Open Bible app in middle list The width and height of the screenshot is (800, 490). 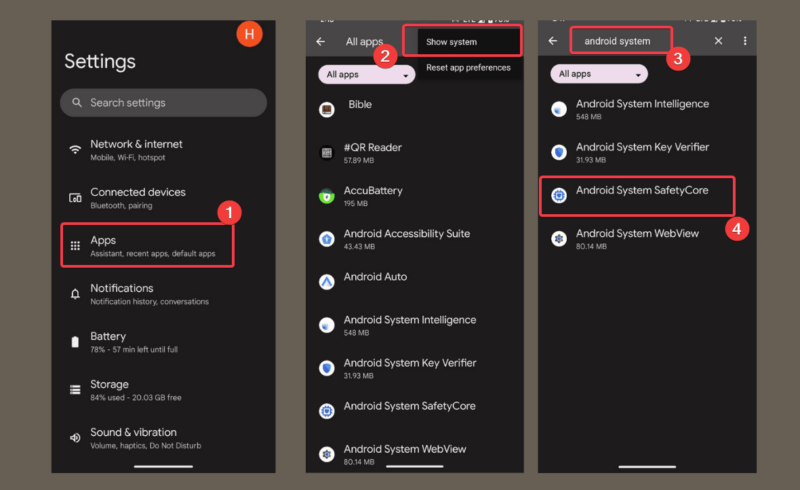point(414,109)
